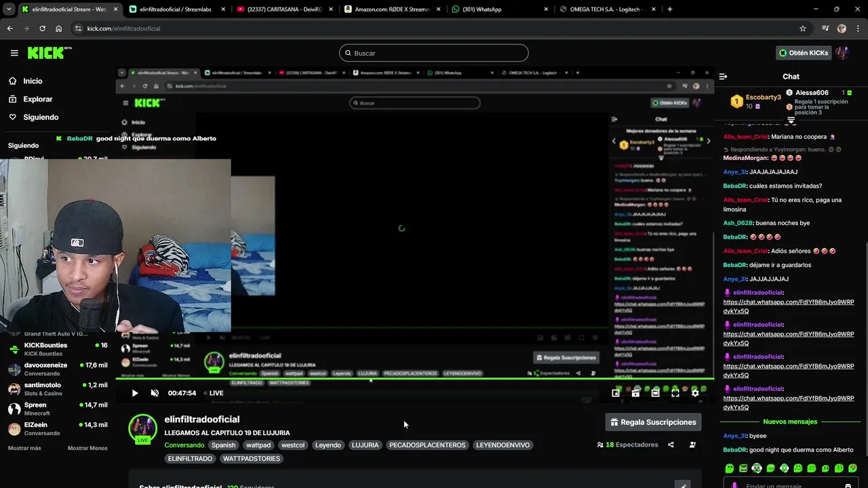Click the Conversando category link

pyautogui.click(x=184, y=445)
